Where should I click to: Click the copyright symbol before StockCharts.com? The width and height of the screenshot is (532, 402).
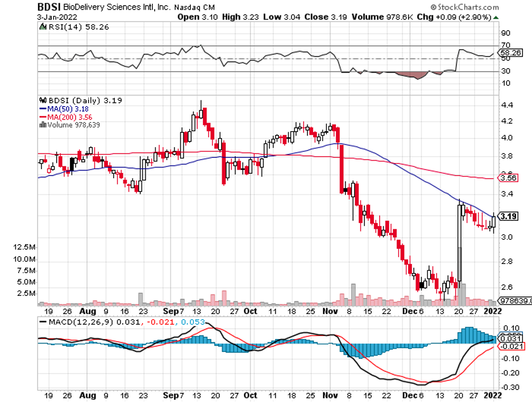pyautogui.click(x=433, y=8)
